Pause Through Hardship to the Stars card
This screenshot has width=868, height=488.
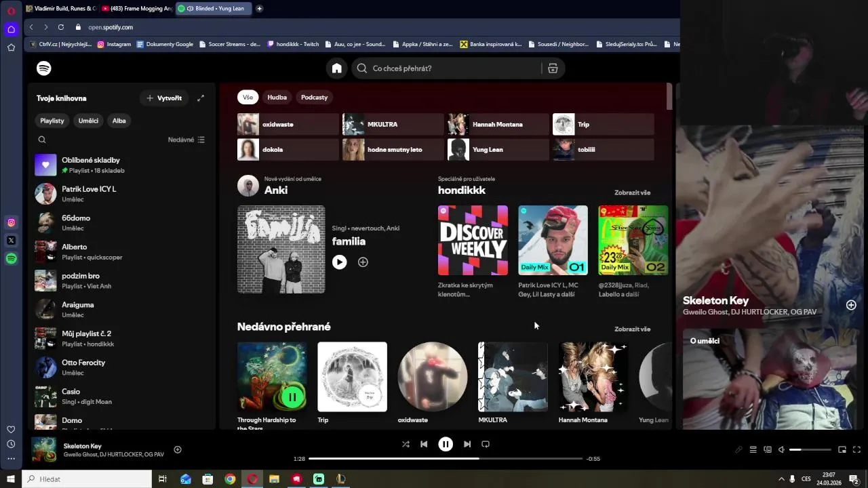[292, 397]
